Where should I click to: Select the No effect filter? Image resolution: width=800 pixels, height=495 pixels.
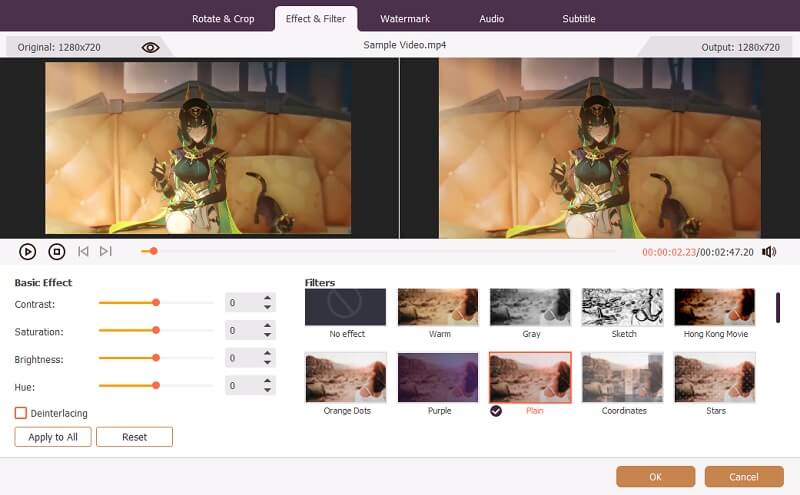point(346,307)
